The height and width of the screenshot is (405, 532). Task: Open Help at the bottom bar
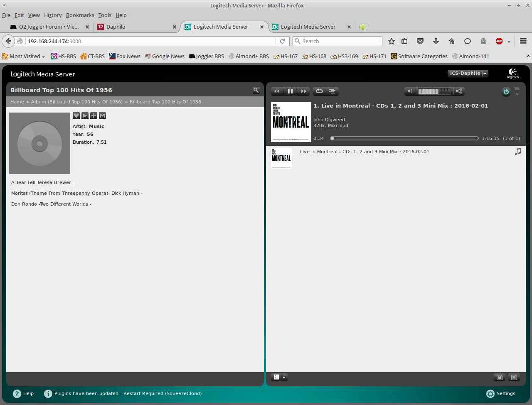pyautogui.click(x=23, y=393)
